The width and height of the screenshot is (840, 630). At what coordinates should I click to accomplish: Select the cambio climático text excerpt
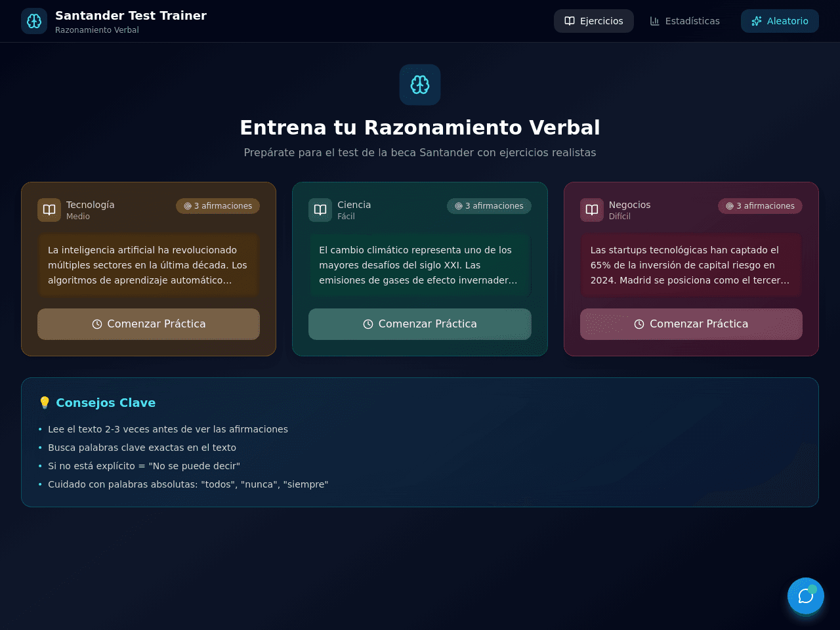pyautogui.click(x=420, y=265)
